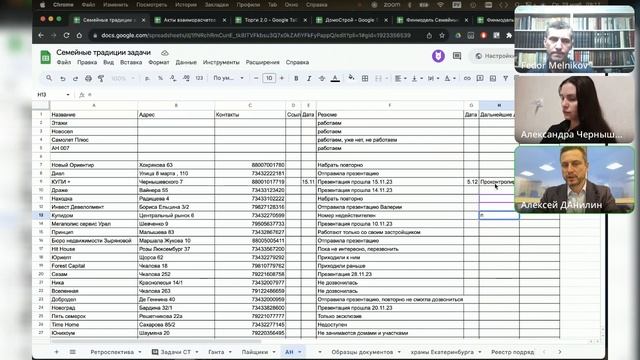This screenshot has height=360, width=640.
Task: Switch to the 'Торги 2.0' Chrome tab
Action: (x=270, y=20)
